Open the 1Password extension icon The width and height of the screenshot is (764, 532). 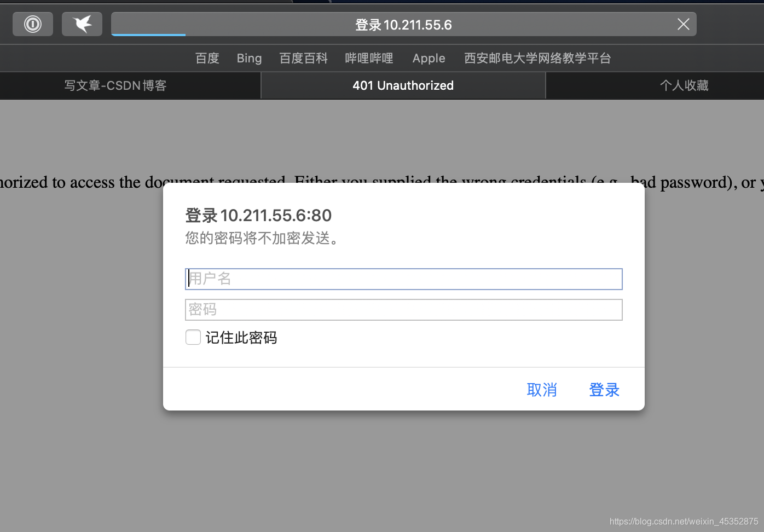tap(33, 24)
